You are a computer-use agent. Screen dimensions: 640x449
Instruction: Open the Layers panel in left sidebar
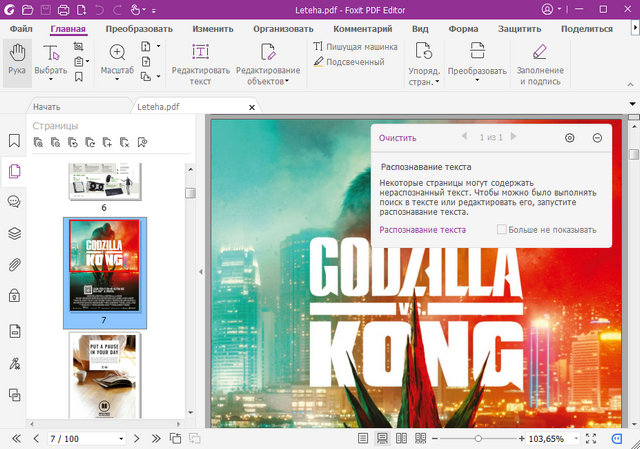[x=14, y=233]
